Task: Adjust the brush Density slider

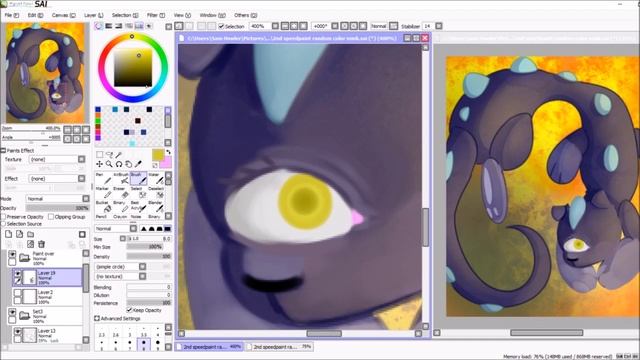Action: pos(149,257)
